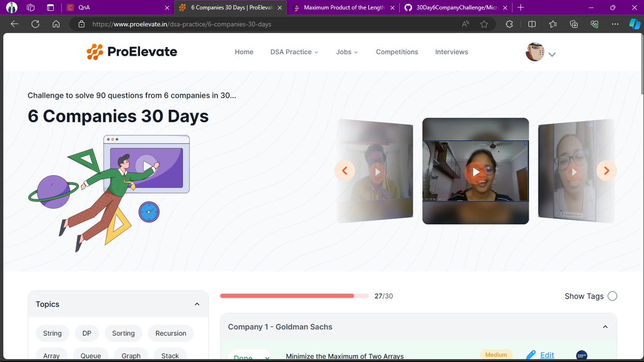Open the edit pencil icon next to Edit

pos(531,354)
